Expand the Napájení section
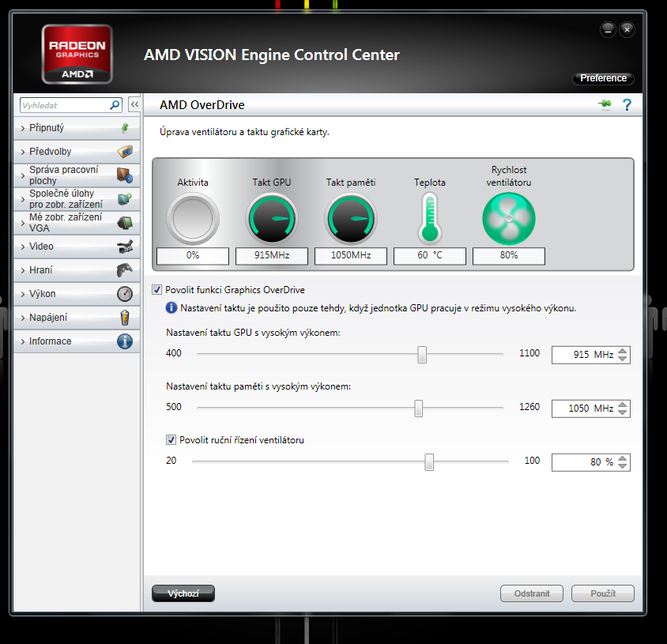This screenshot has height=644, width=667. pyautogui.click(x=77, y=318)
